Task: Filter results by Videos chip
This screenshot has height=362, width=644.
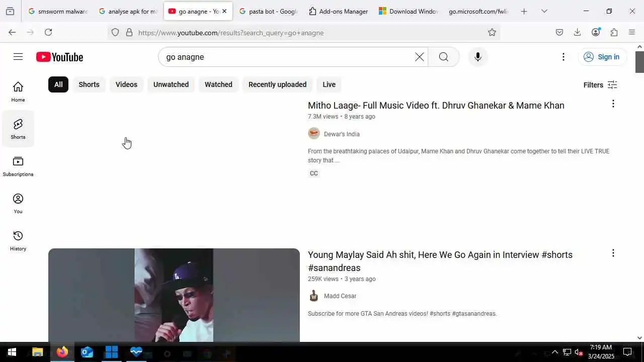Action: tap(126, 84)
